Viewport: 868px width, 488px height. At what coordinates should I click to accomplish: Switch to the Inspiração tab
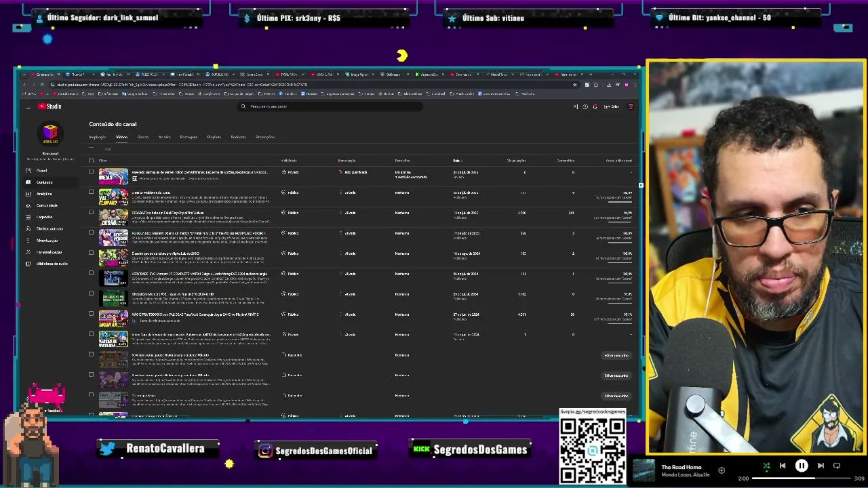pos(98,137)
